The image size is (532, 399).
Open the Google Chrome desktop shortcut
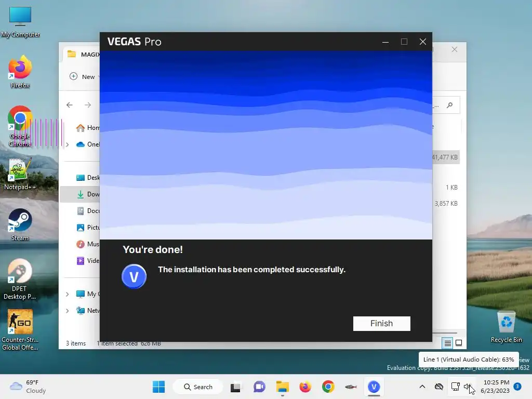[20, 126]
